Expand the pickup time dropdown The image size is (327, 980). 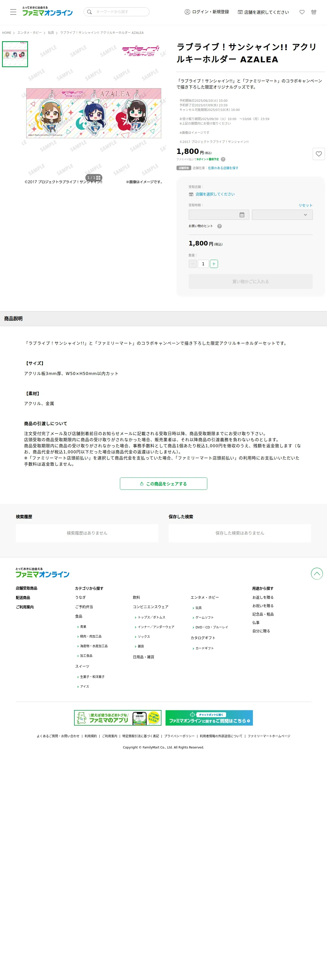coord(282,215)
